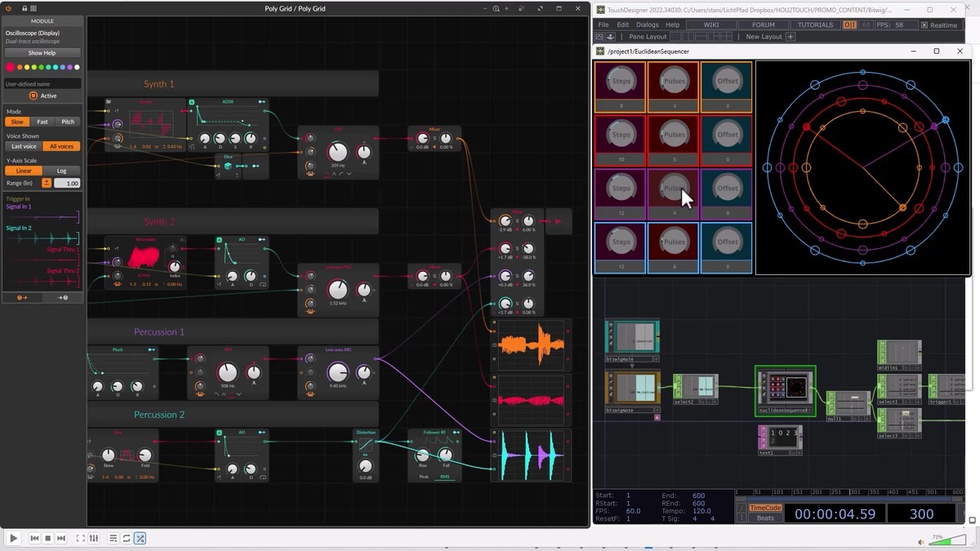Open the Dialogs menu
The image size is (980, 551).
647,25
